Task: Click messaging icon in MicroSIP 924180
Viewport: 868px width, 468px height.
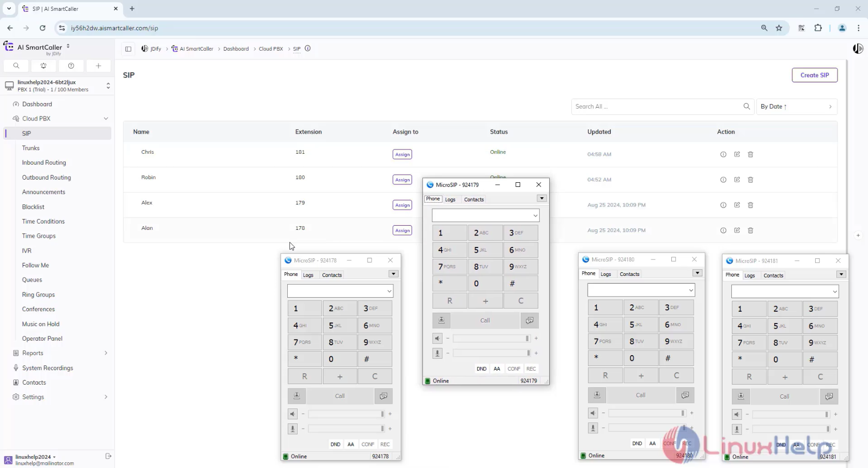Action: click(685, 395)
